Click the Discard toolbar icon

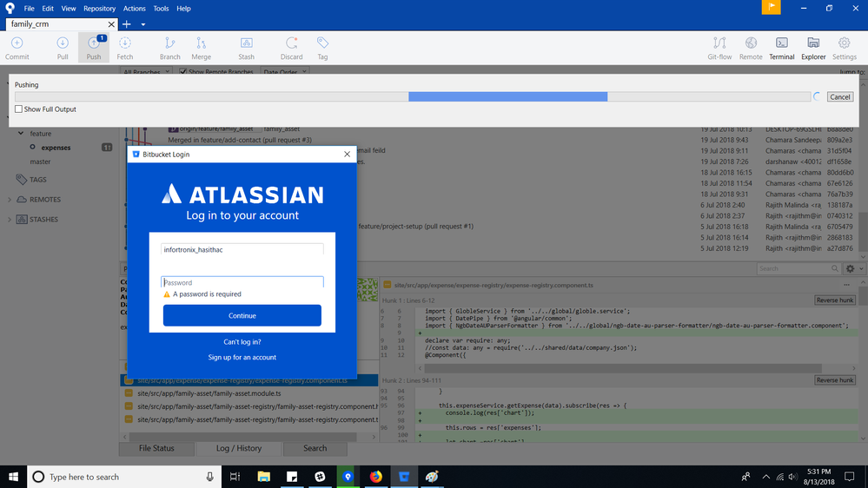point(291,48)
